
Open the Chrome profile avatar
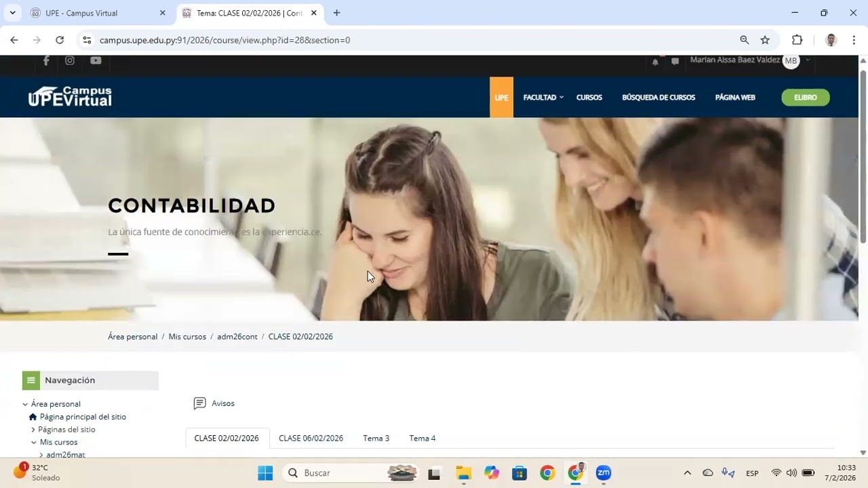(x=831, y=40)
